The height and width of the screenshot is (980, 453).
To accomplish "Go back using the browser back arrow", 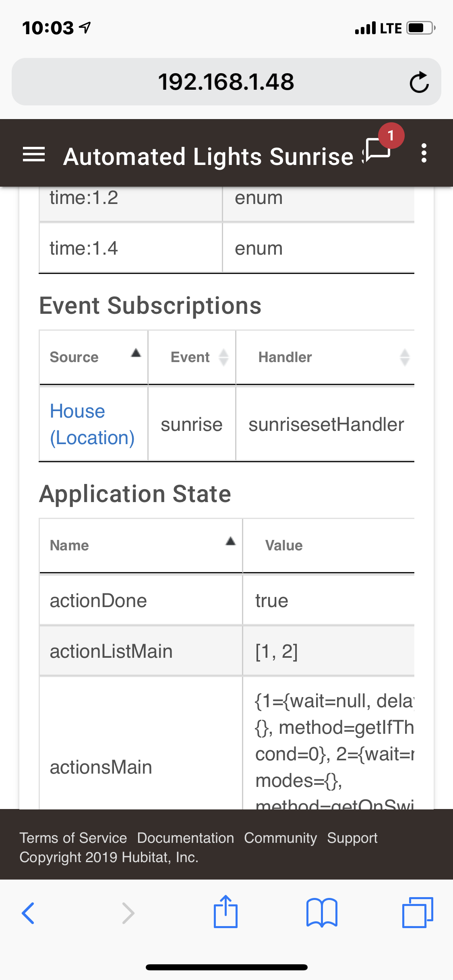I will click(28, 913).
